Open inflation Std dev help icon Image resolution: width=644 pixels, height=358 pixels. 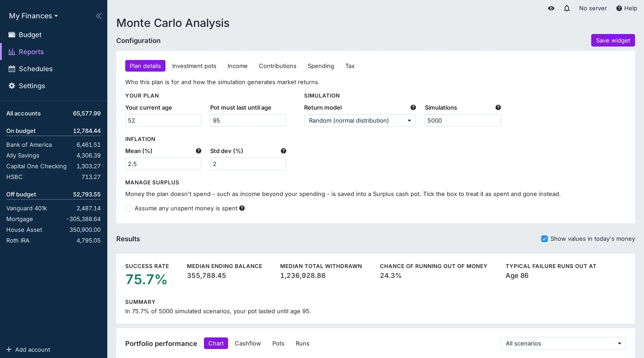click(x=283, y=151)
